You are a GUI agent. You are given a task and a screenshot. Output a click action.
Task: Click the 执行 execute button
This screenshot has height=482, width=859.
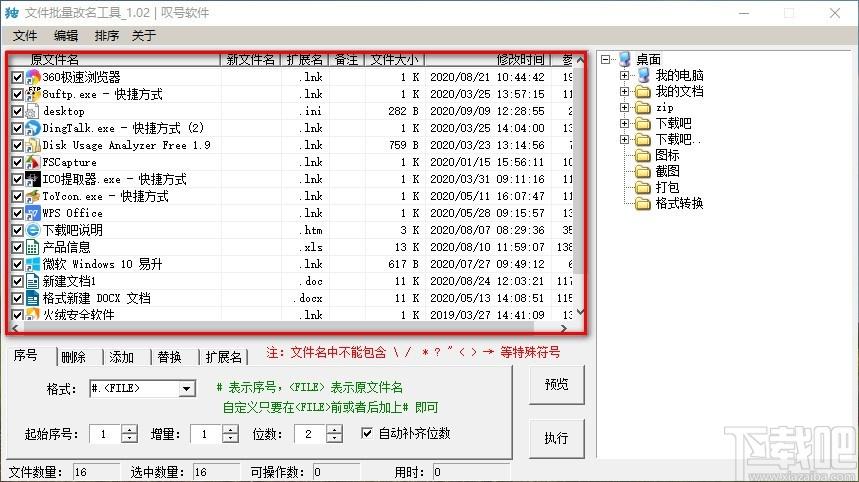point(557,438)
